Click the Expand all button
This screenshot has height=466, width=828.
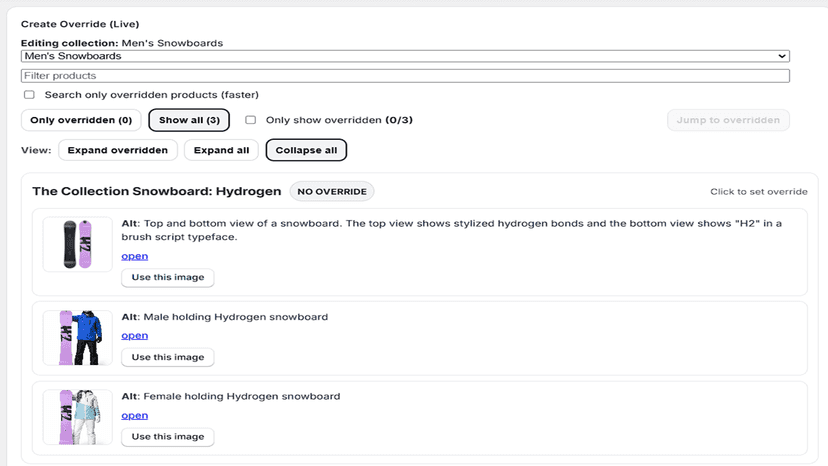tap(221, 150)
